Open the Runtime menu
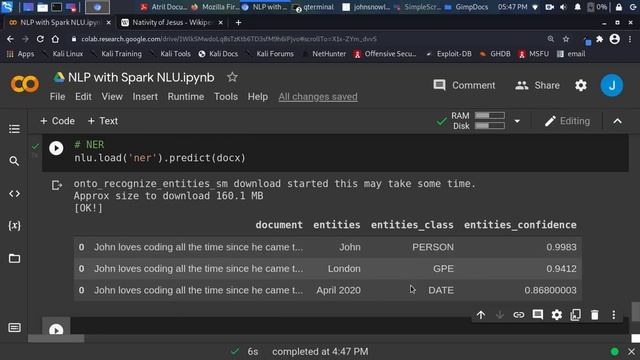640x360 pixels. [186, 97]
